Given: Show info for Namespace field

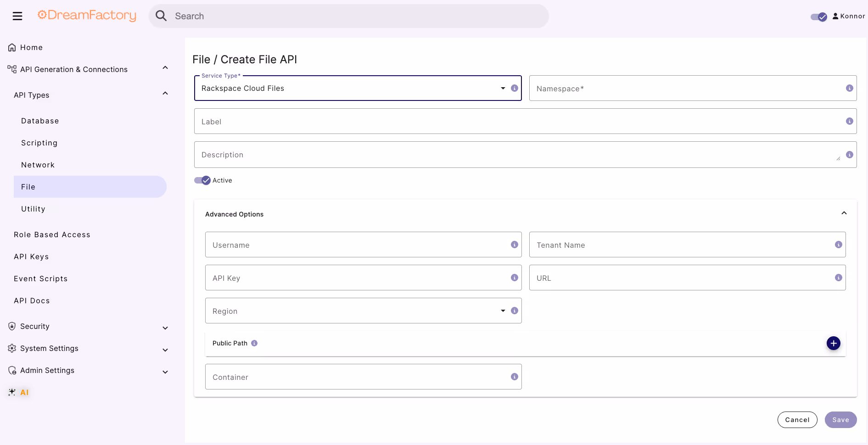Looking at the screenshot, I should pos(850,88).
